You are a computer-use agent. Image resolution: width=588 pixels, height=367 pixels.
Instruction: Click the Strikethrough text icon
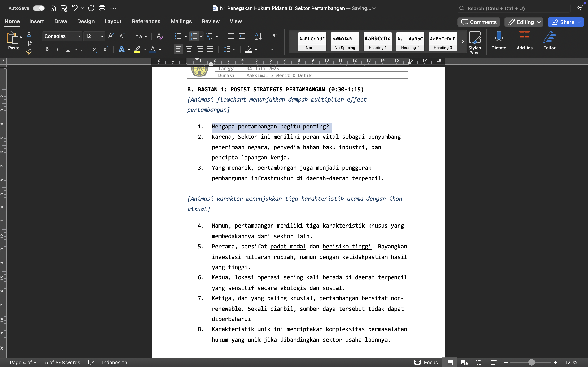[x=84, y=50]
